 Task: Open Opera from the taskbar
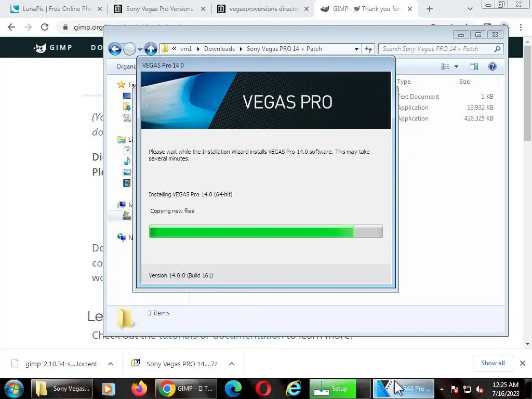263,389
